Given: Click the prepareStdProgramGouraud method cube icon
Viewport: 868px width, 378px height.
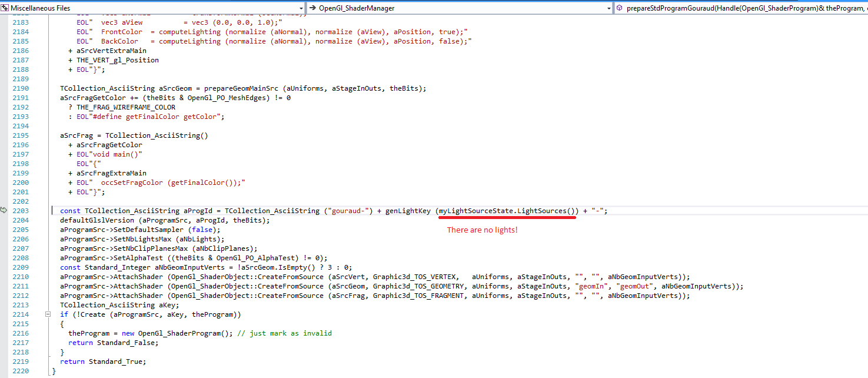Looking at the screenshot, I should point(619,8).
